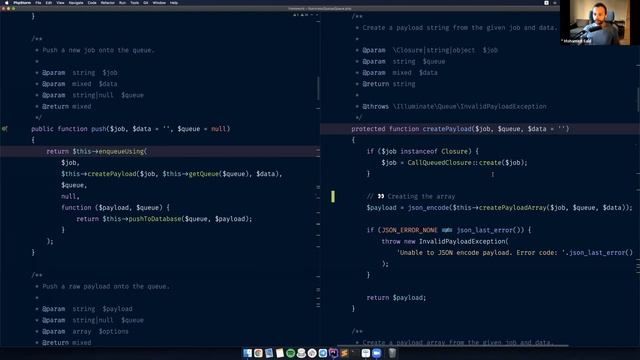This screenshot has height=360, width=640.
Task: Open the Help menu
Action: (x=174, y=2)
